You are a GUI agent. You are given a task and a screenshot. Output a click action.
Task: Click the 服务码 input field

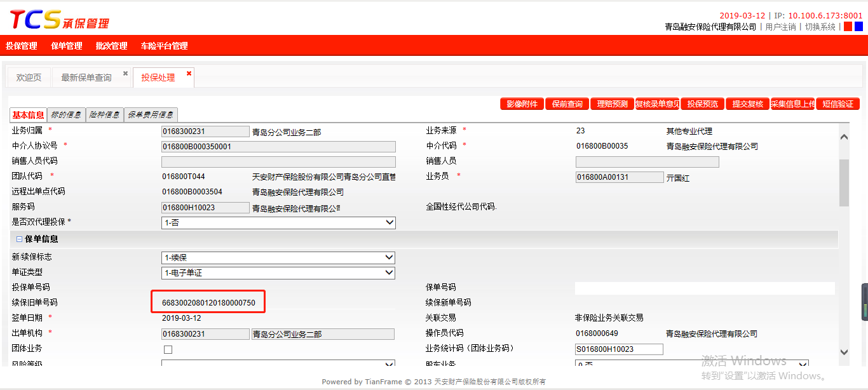205,208
